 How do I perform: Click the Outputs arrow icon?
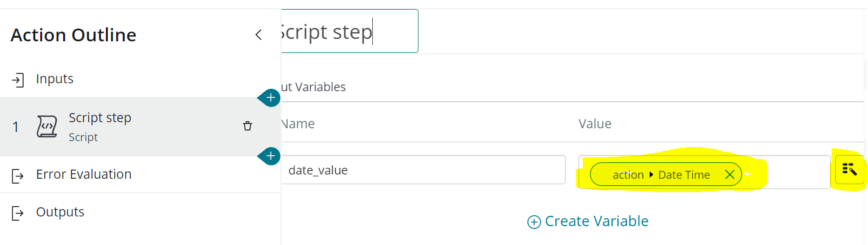pos(18,213)
